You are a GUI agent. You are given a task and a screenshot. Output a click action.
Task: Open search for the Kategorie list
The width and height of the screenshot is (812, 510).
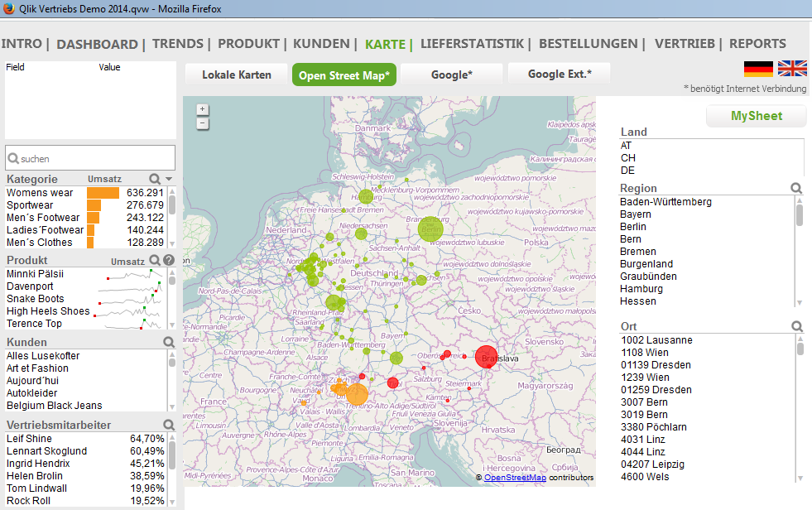(155, 179)
